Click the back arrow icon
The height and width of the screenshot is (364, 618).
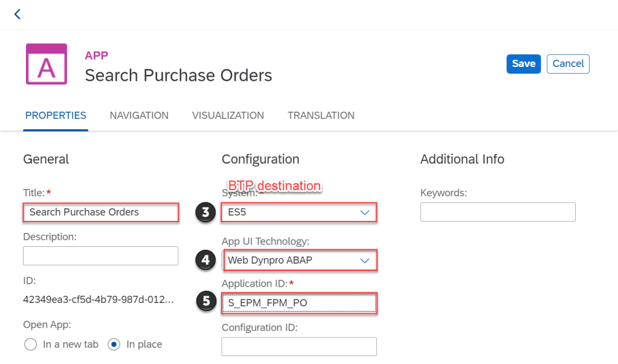point(18,14)
